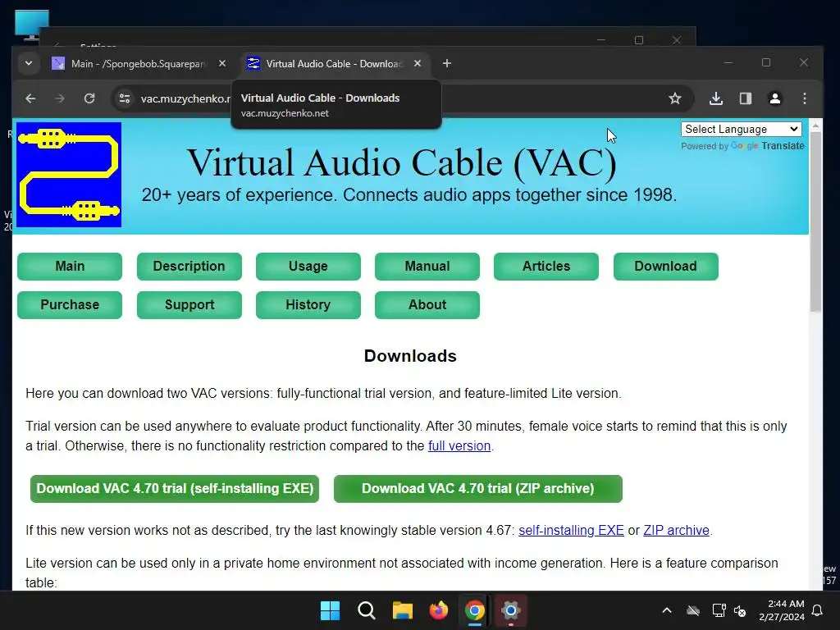This screenshot has height=630, width=840.
Task: Switch to the Main - /Spongebob.Squarepants tab
Action: (138, 64)
